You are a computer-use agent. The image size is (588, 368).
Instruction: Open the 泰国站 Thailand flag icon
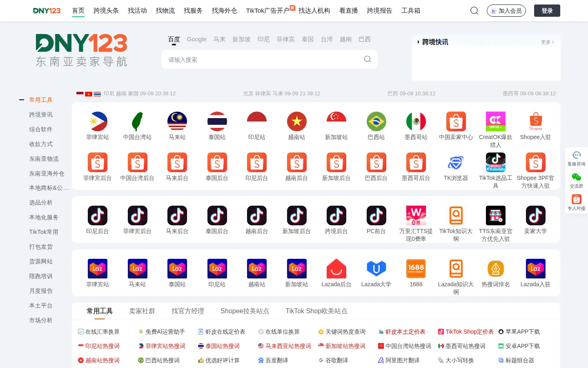pyautogui.click(x=217, y=121)
